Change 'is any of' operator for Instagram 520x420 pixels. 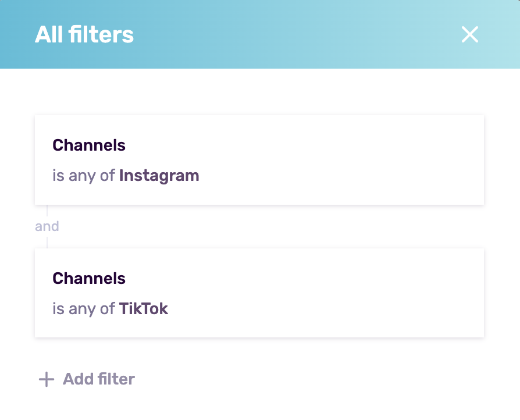[x=84, y=176]
